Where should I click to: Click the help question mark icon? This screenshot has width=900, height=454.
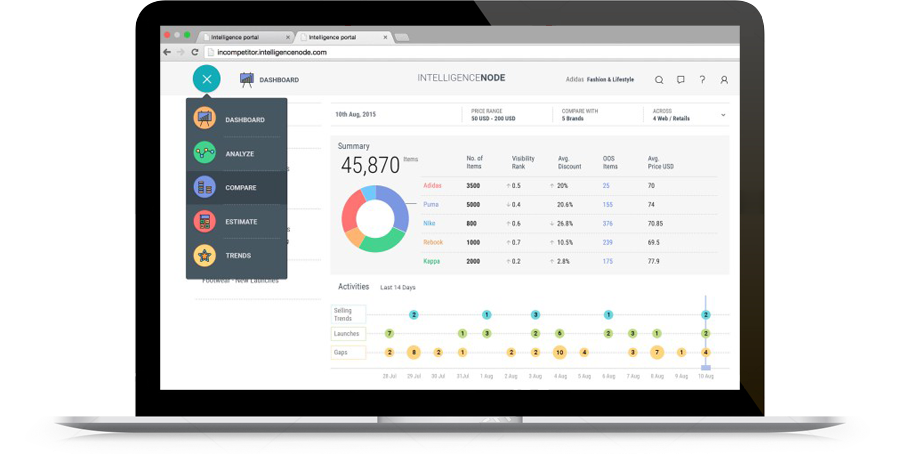[x=702, y=80]
